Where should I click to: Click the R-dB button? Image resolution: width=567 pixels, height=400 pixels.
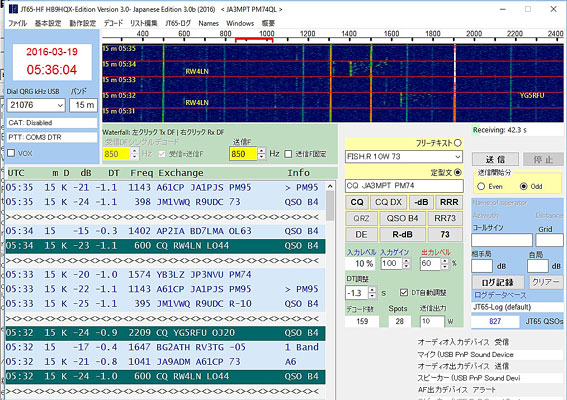tap(402, 235)
